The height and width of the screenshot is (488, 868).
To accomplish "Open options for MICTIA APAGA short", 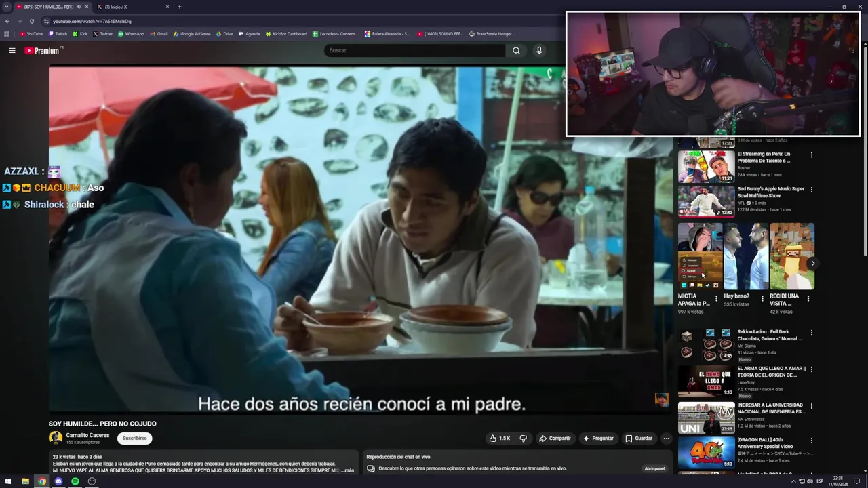I will point(716,299).
